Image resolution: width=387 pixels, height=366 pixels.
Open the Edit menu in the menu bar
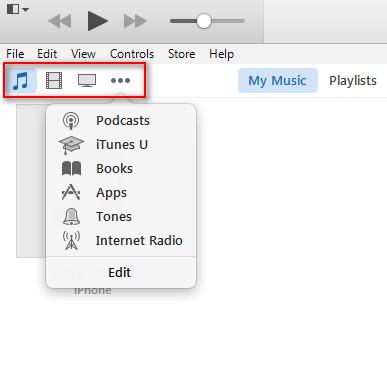pos(47,54)
